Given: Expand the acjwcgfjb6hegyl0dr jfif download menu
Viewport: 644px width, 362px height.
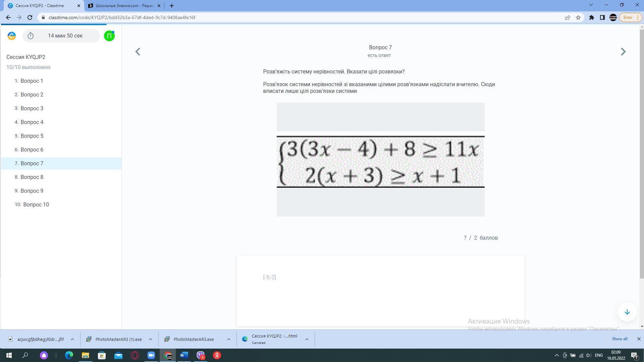Looking at the screenshot, I should click(72, 339).
